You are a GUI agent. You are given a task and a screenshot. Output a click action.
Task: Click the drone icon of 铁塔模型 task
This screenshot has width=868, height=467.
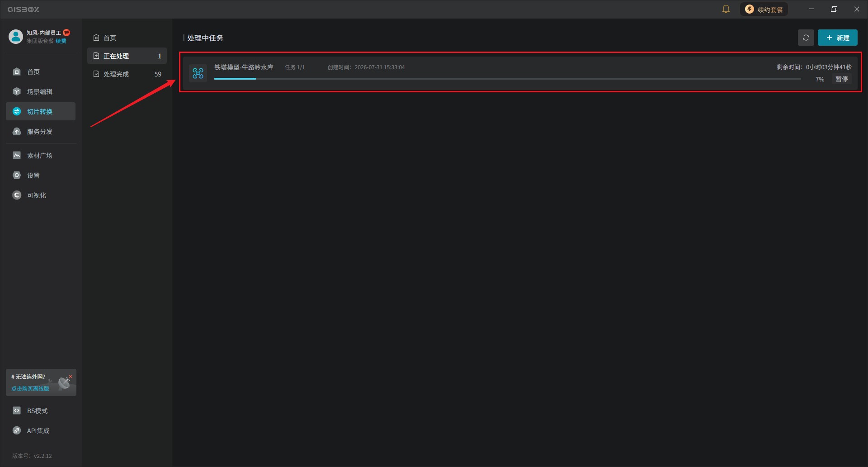[x=198, y=73]
